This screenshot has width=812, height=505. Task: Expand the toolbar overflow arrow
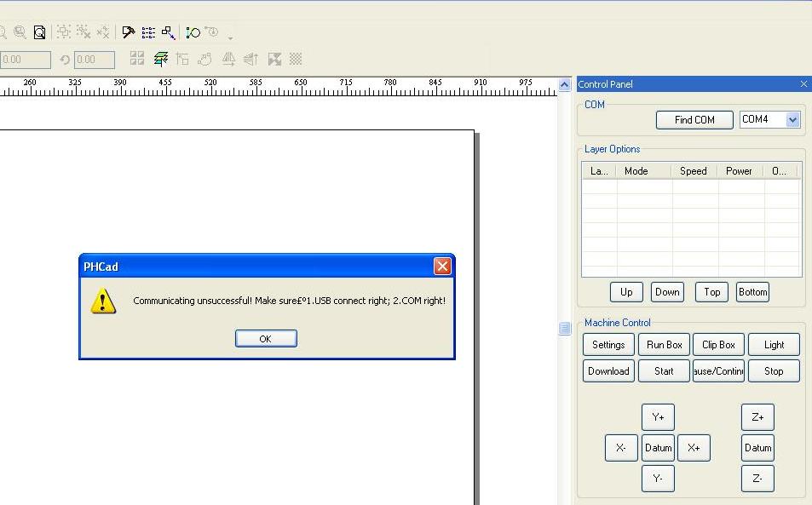pyautogui.click(x=230, y=37)
